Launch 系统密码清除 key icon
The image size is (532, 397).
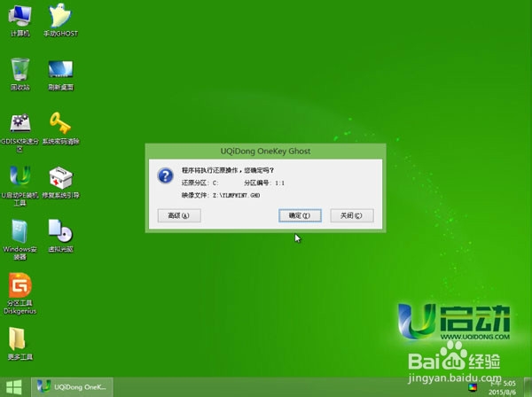60,128
